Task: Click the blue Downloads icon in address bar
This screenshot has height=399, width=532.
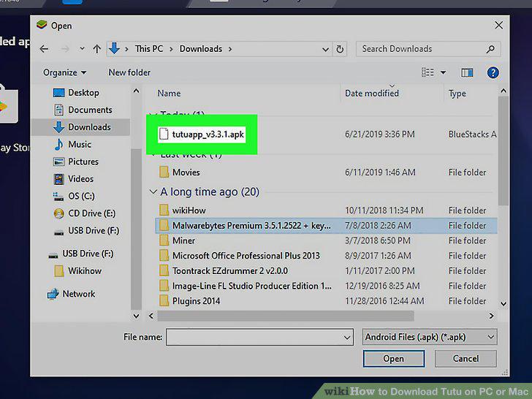Action: click(114, 48)
